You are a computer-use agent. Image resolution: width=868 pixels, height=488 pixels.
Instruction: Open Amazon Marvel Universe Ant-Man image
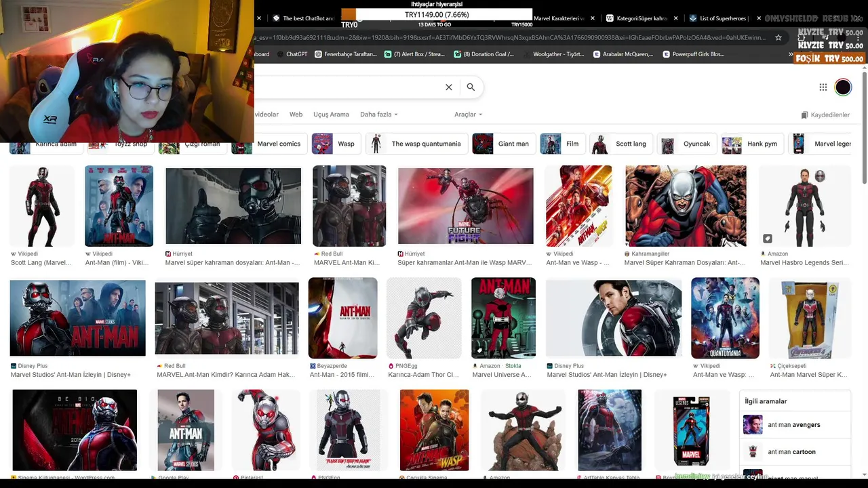(x=503, y=318)
